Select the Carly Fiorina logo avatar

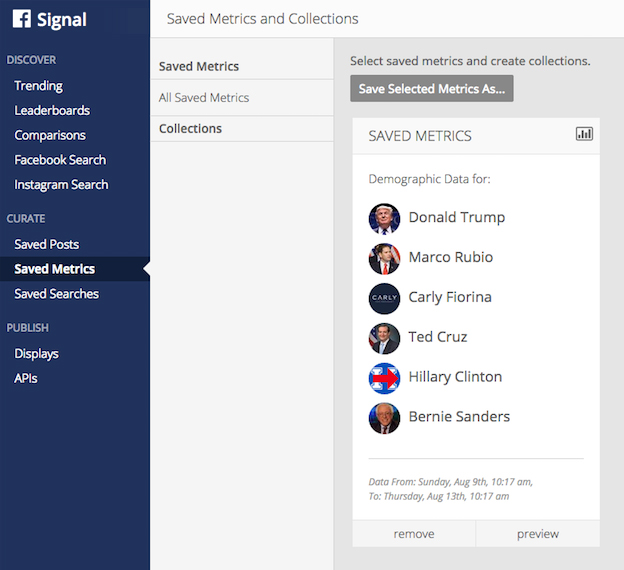(x=384, y=298)
